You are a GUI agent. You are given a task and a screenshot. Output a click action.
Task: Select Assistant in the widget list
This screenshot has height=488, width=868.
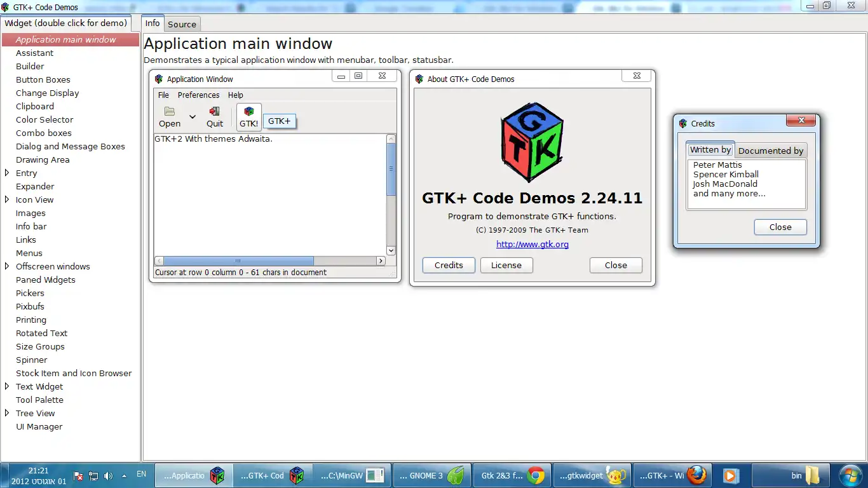tap(71, 53)
